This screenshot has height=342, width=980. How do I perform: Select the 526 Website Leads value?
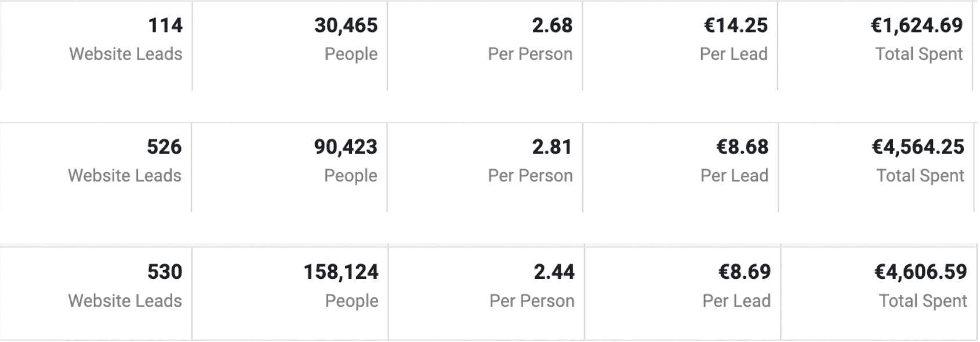click(x=164, y=147)
